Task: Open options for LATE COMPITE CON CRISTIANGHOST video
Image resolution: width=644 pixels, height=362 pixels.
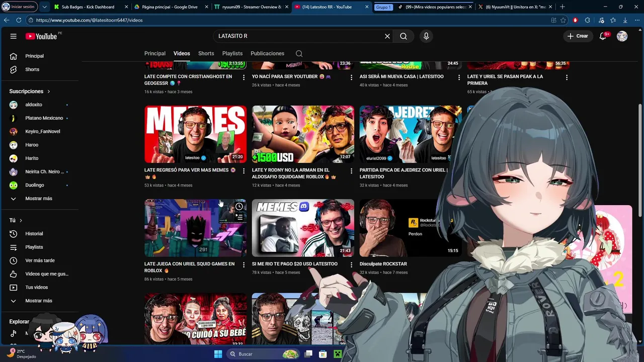Action: tap(244, 77)
